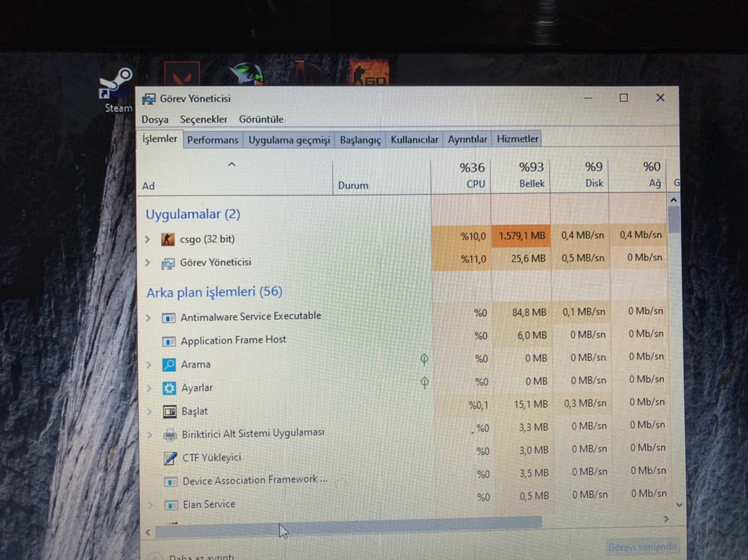
Task: Click the Device Association Framework icon
Action: click(171, 482)
